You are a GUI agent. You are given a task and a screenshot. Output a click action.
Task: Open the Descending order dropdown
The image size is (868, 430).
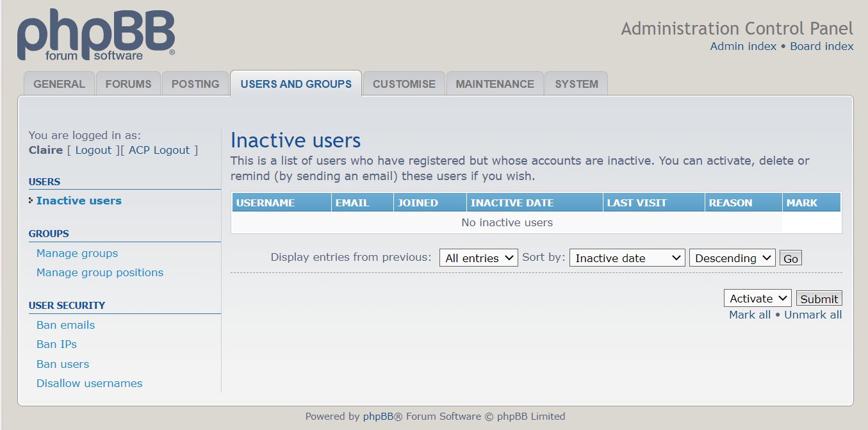pos(732,258)
